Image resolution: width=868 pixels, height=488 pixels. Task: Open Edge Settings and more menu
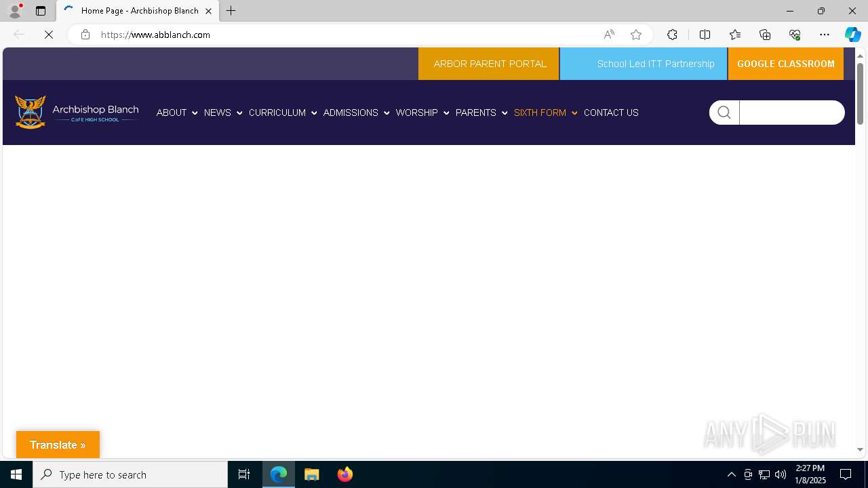click(825, 35)
